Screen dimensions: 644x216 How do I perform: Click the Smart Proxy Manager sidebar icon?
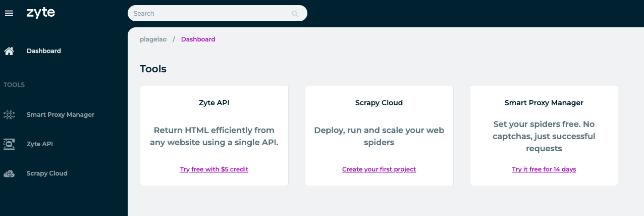coord(9,115)
